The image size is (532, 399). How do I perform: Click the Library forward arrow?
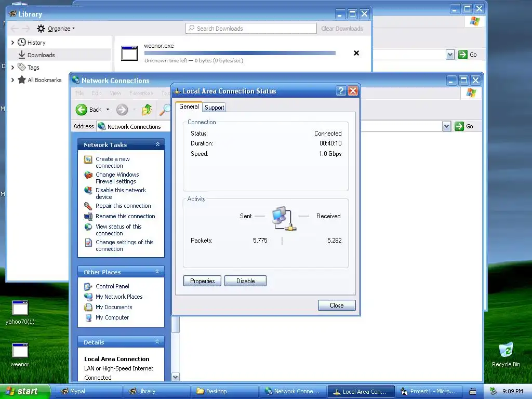(26, 29)
